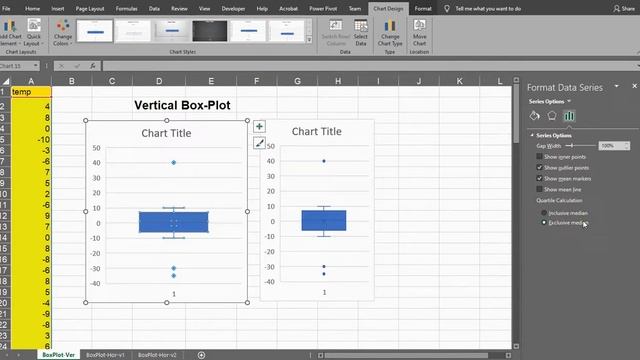
Task: Click the horizontal scrollbar thumb
Action: pos(406,355)
